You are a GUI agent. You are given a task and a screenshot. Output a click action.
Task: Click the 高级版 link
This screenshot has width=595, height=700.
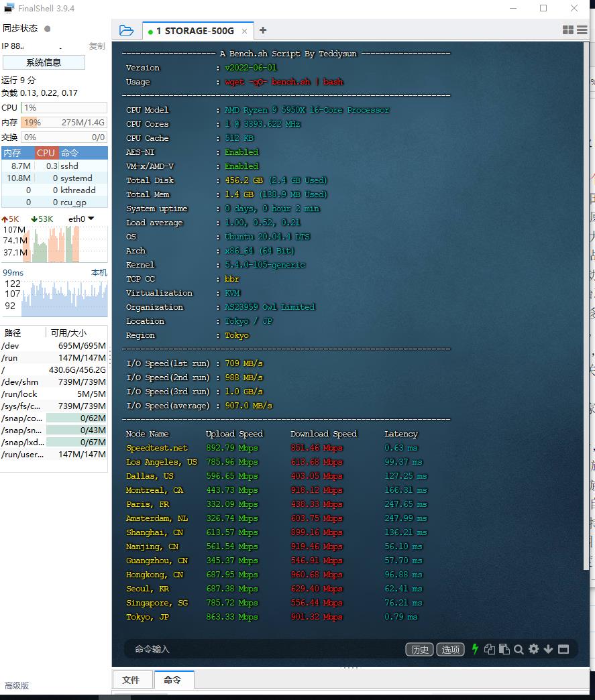(17, 685)
